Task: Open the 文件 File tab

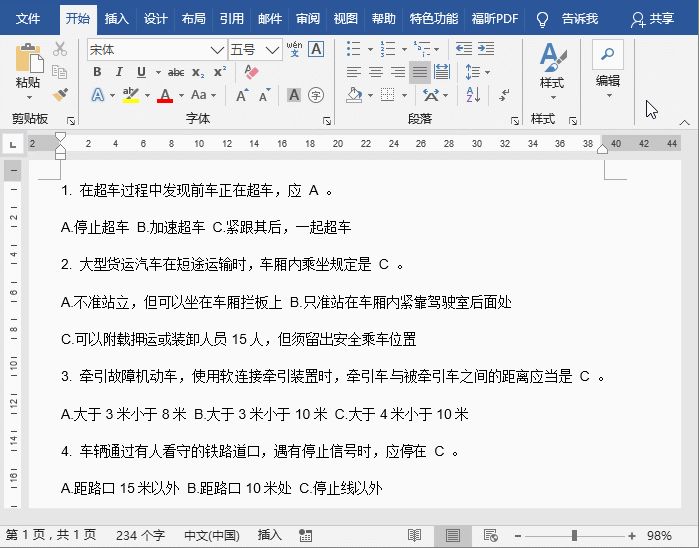Action: [x=28, y=19]
